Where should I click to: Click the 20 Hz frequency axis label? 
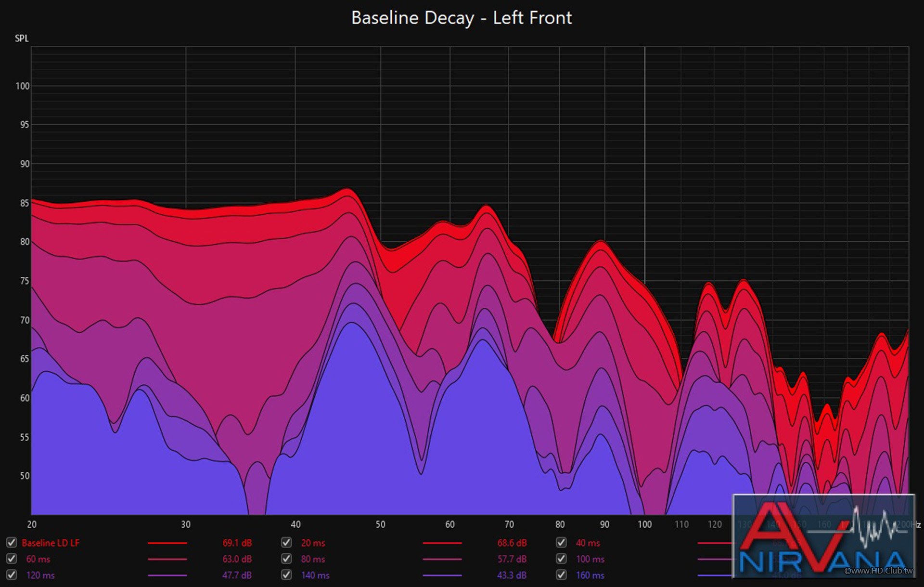[x=32, y=524]
